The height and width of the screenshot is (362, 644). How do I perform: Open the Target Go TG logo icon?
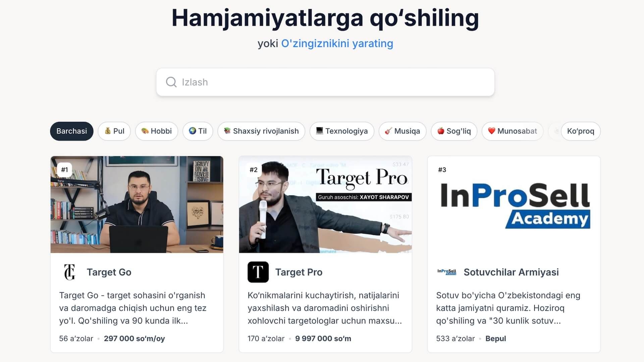point(70,272)
